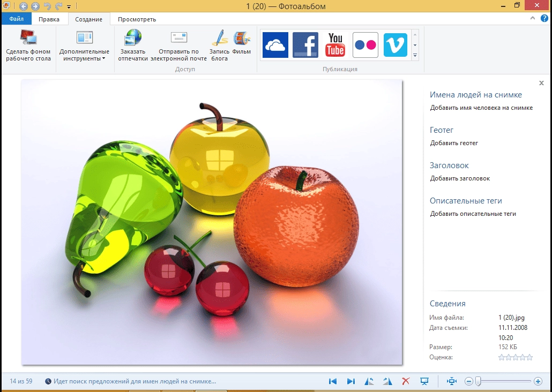Click Set as desktop background icon
Screen dimensions: 552x392
tap(28, 37)
